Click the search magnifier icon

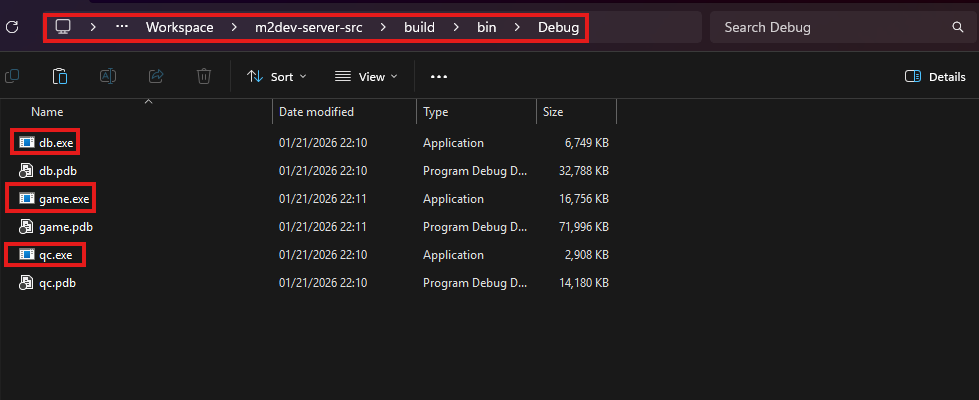[x=958, y=27]
